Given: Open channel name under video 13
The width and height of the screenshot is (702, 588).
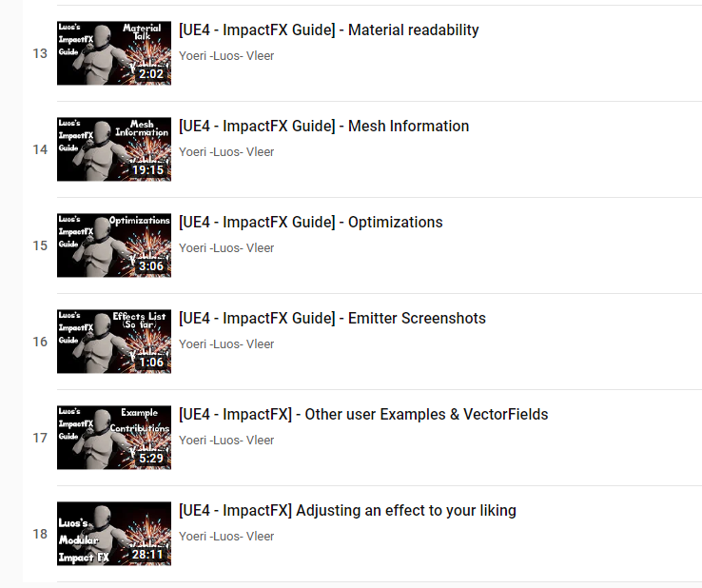Looking at the screenshot, I should click(226, 56).
